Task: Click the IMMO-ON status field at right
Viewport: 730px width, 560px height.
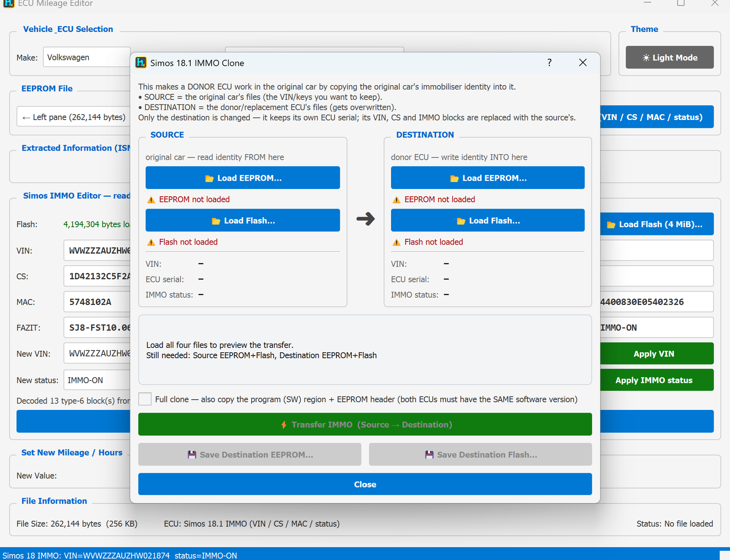Action: click(x=656, y=327)
